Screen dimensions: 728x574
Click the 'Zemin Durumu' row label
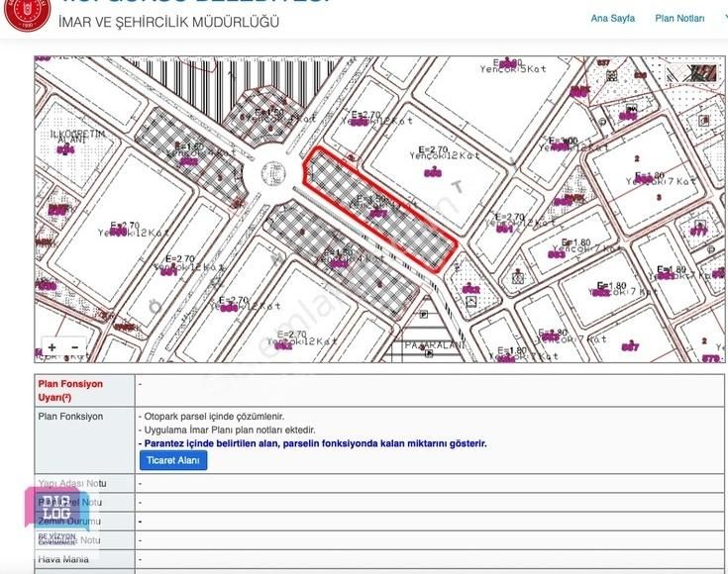[69, 522]
